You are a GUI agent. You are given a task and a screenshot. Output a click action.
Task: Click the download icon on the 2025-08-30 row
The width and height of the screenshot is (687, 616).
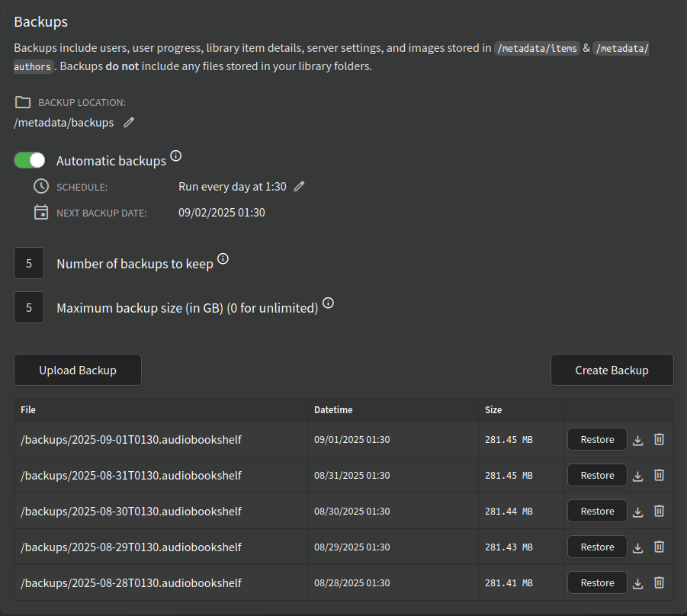[x=637, y=511]
